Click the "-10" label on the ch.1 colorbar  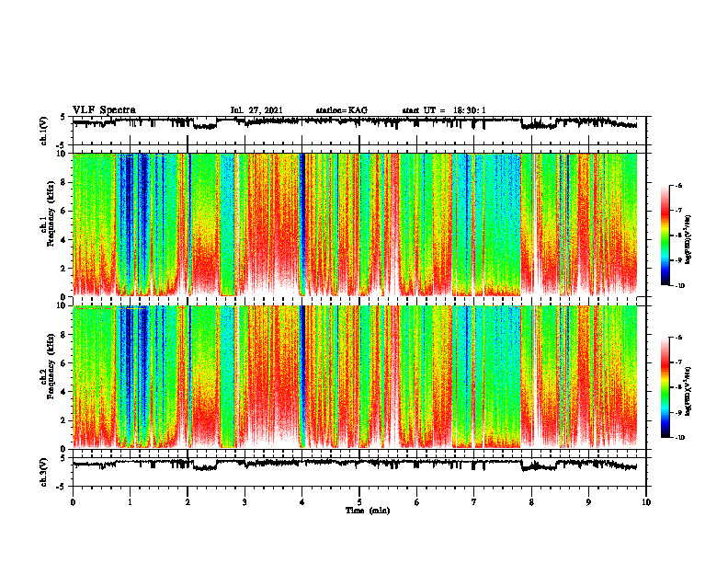click(x=679, y=286)
